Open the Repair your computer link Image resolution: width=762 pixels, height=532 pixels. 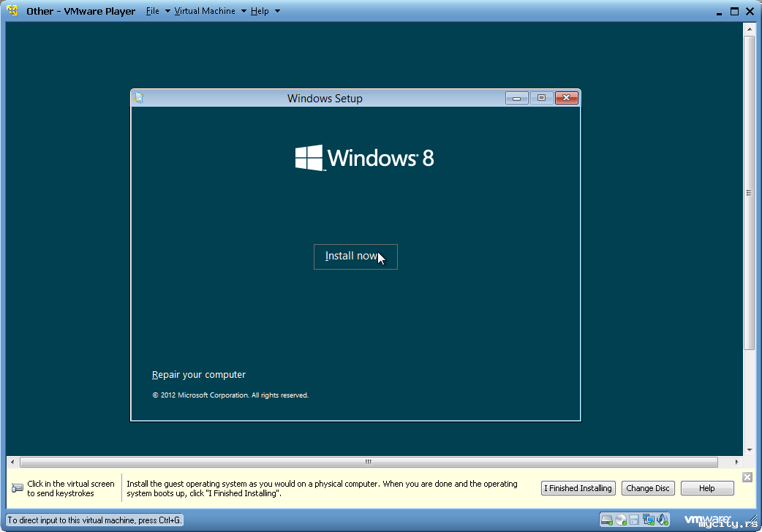point(199,375)
